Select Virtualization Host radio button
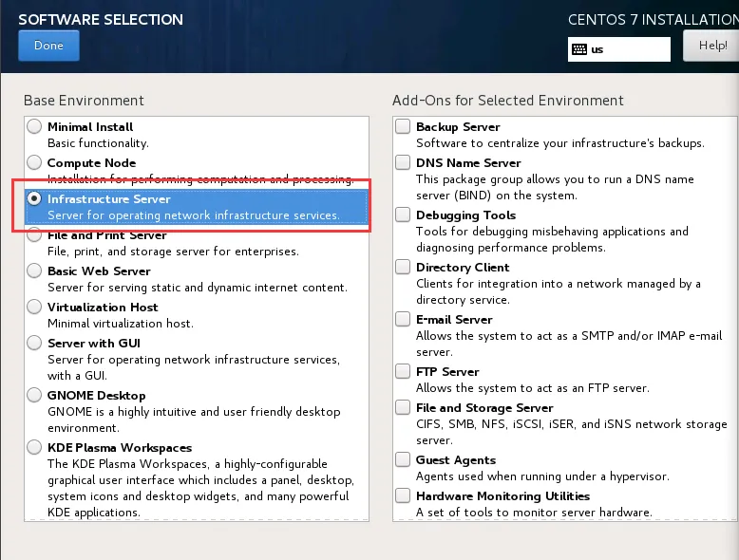The width and height of the screenshot is (739, 560). 34,308
